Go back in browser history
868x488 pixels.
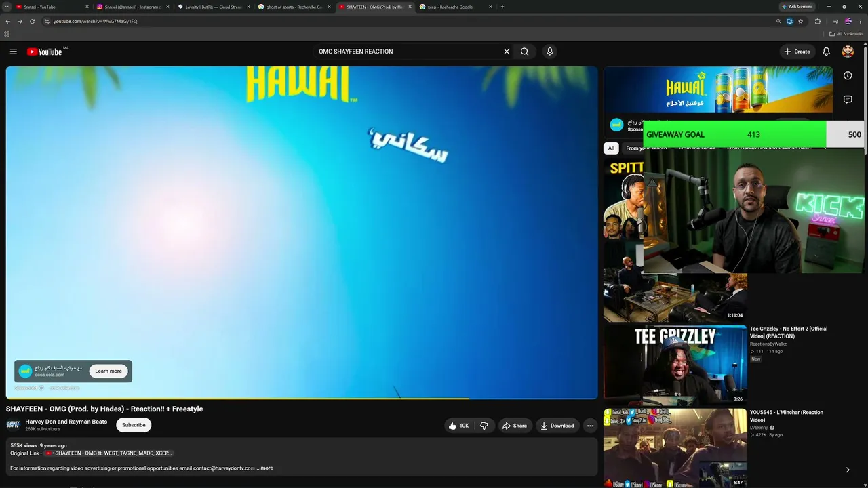[8, 21]
